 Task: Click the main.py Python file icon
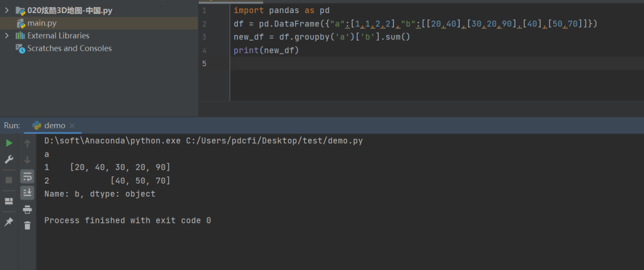coord(20,23)
